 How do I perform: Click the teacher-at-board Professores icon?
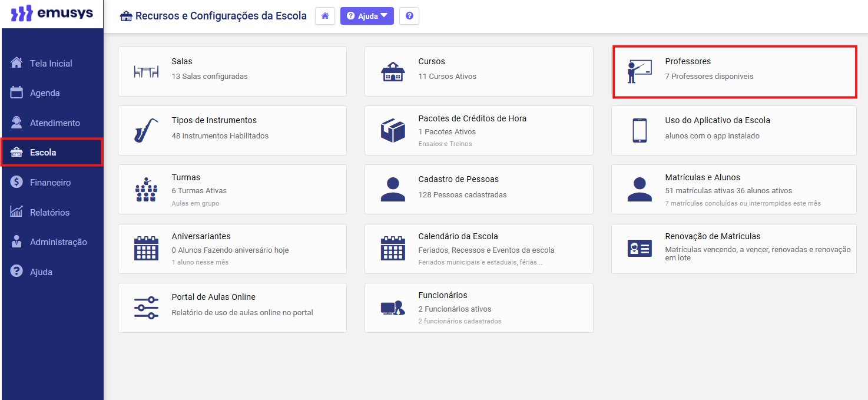click(639, 72)
